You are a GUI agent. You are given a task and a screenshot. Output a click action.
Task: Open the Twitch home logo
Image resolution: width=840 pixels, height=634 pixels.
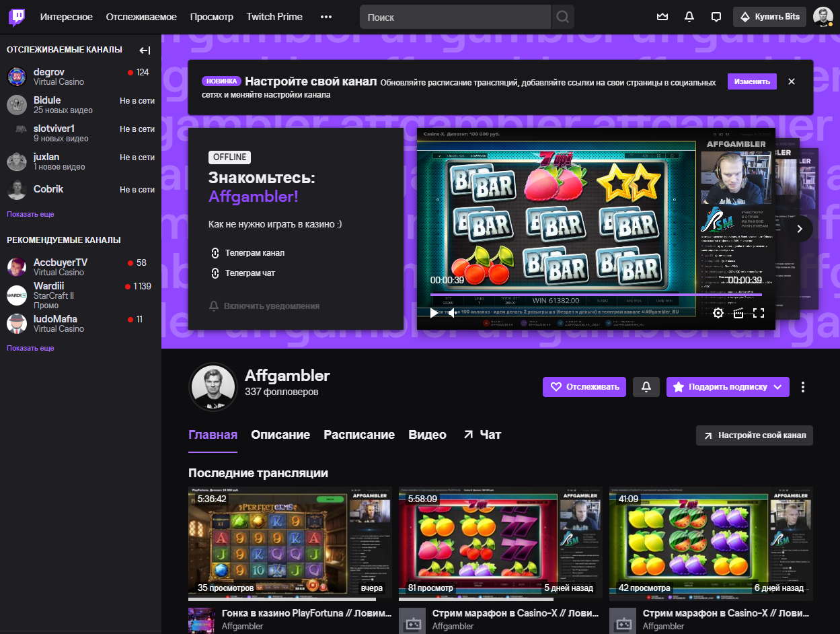click(x=17, y=16)
